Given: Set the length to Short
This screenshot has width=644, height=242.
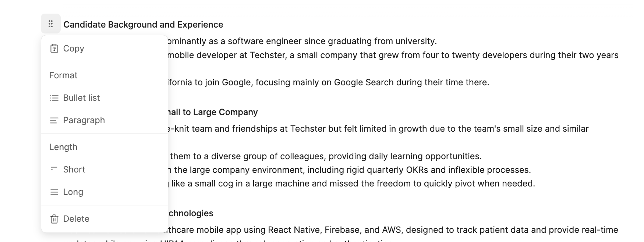Looking at the screenshot, I should point(105,170).
